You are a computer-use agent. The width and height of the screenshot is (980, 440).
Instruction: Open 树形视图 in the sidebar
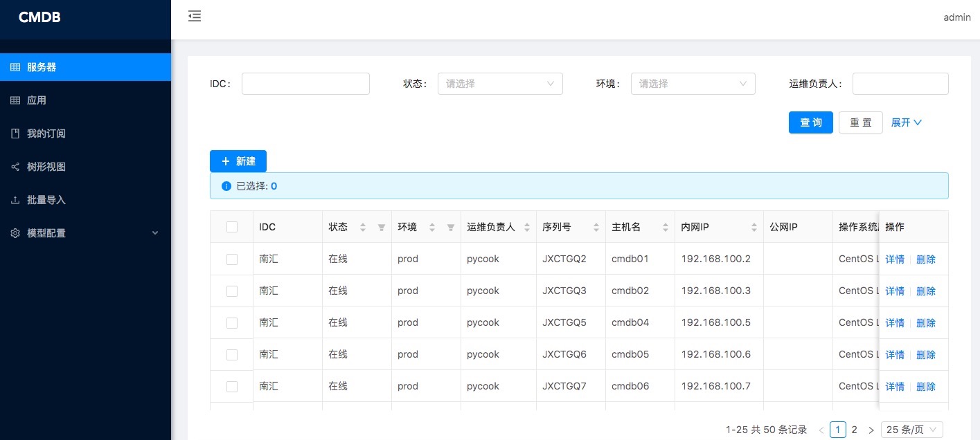coord(46,167)
